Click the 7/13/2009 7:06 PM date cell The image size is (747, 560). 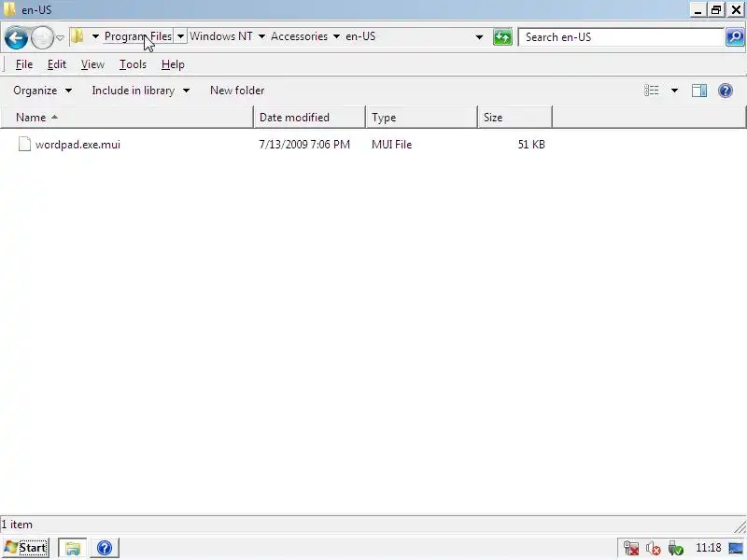[304, 145]
